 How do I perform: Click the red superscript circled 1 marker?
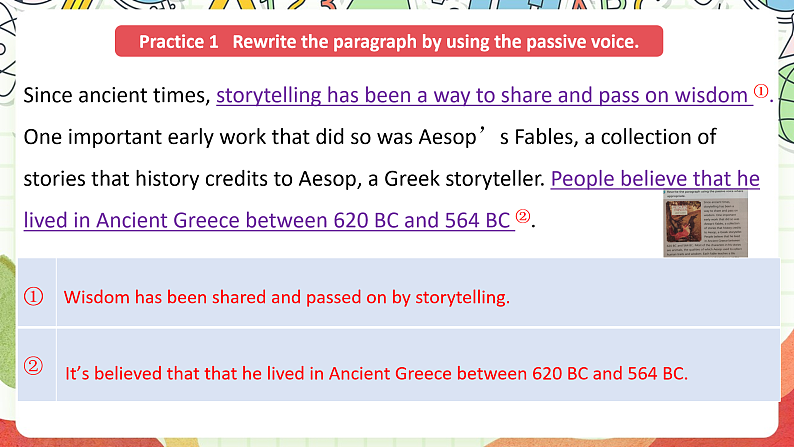coord(761,91)
